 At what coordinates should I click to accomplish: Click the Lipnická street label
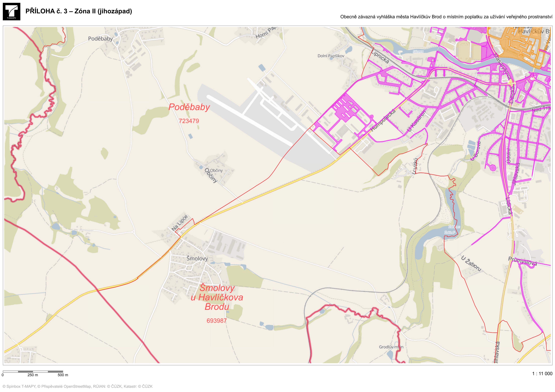[380, 57]
